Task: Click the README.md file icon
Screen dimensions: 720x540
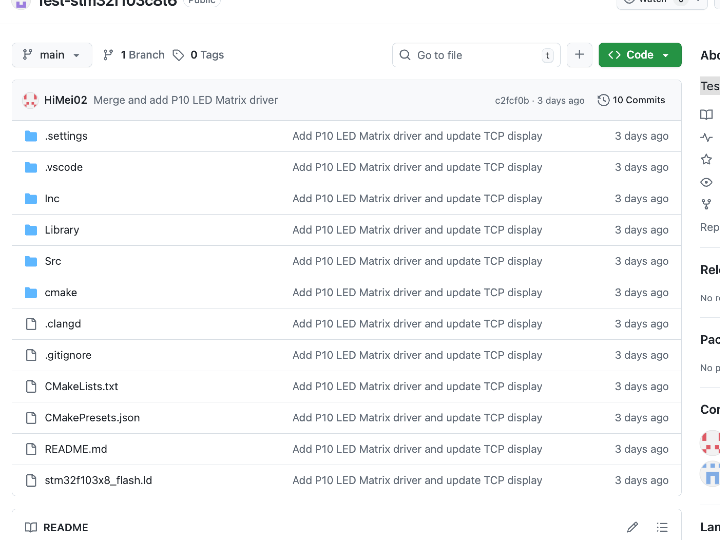Action: (30, 449)
